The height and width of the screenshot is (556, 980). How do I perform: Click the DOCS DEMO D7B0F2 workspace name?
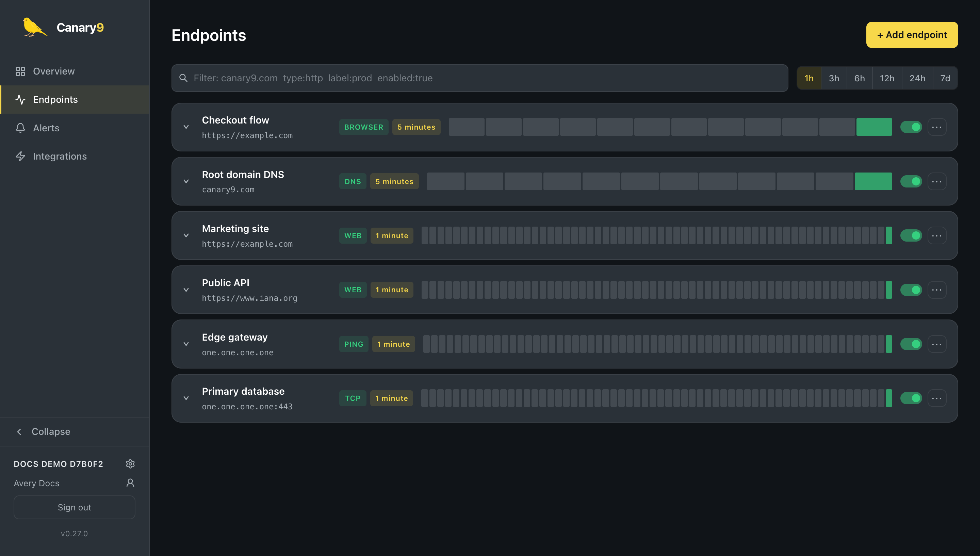tap(59, 464)
